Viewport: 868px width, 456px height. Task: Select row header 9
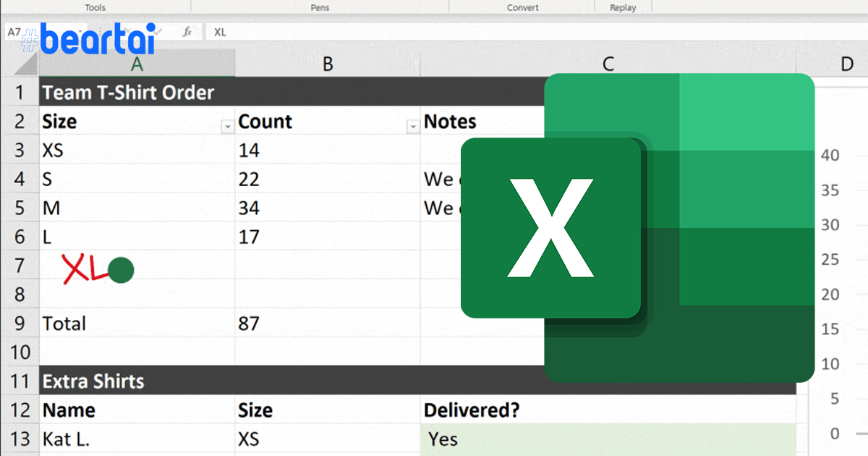click(20, 323)
